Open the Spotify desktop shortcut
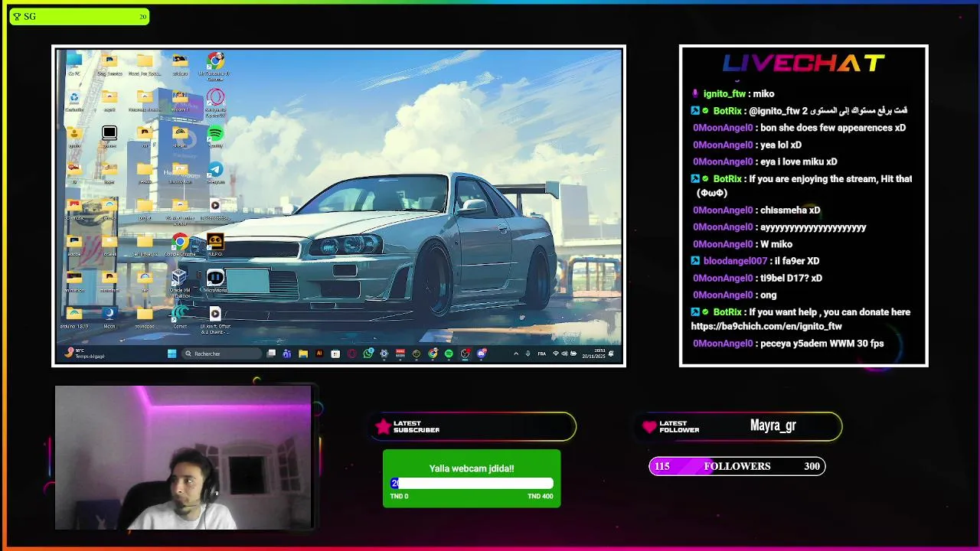The width and height of the screenshot is (980, 551). click(215, 135)
